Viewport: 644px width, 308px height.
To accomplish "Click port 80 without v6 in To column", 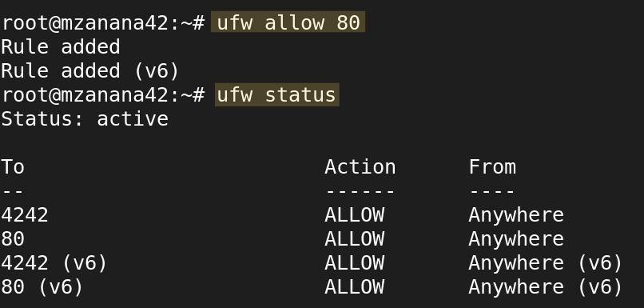I will click(x=13, y=239).
